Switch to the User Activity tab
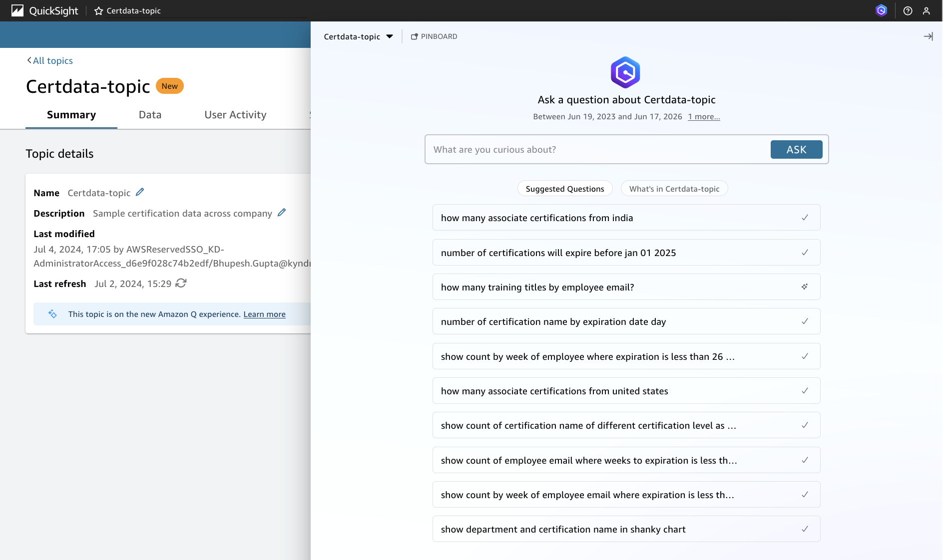This screenshot has width=943, height=560. tap(235, 115)
